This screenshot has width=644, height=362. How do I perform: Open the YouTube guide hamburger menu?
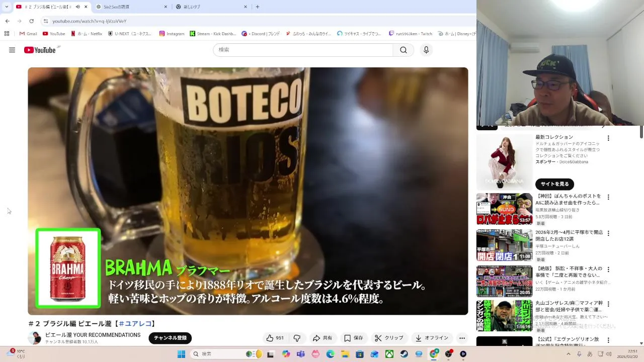click(12, 50)
